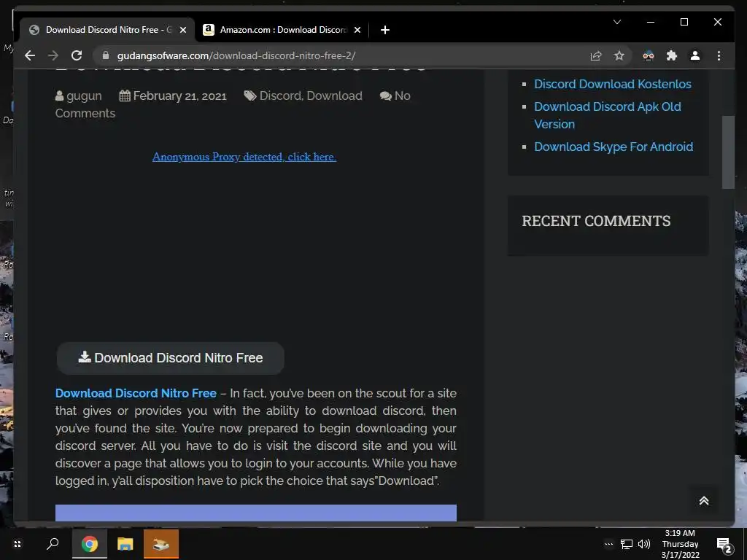Open the Discord category tag
Image resolution: width=747 pixels, height=560 pixels.
280,96
